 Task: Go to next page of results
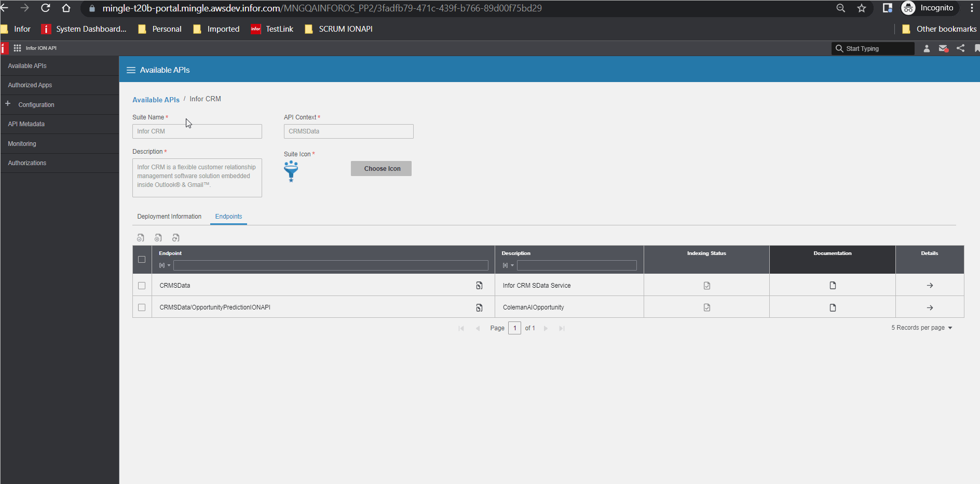(546, 328)
